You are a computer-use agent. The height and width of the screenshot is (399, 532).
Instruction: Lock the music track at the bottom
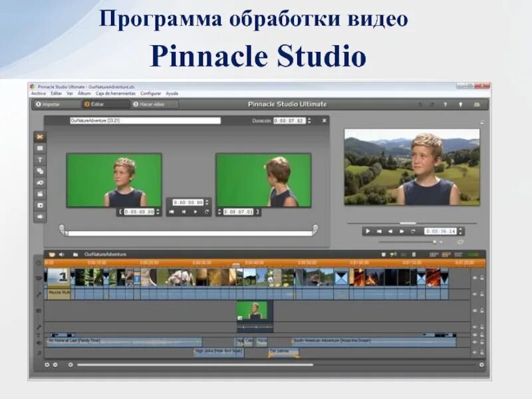click(x=481, y=353)
